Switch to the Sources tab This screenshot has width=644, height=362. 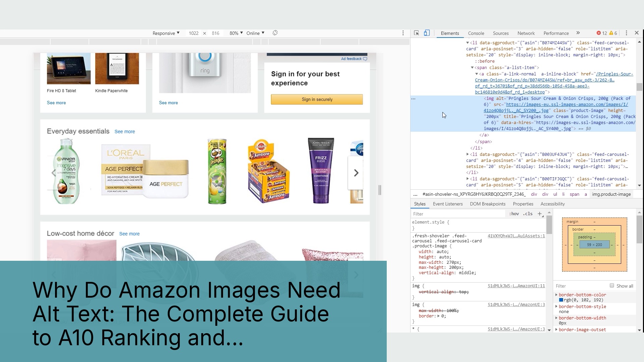tap(501, 33)
